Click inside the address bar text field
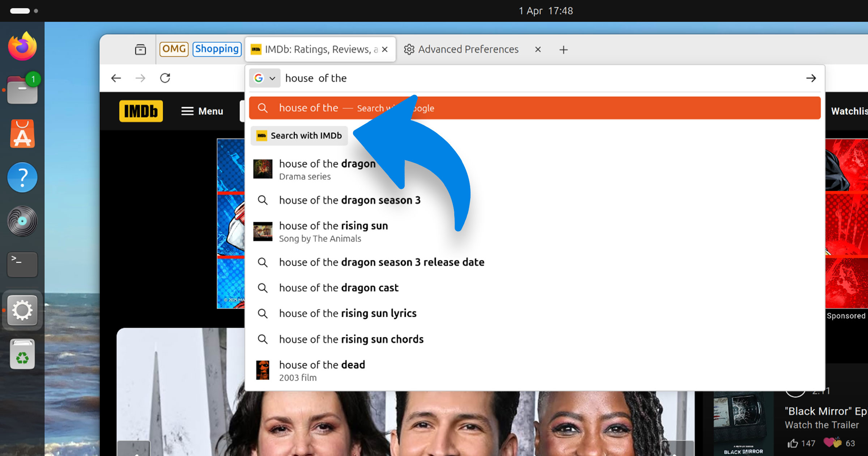This screenshot has width=868, height=456. point(539,78)
